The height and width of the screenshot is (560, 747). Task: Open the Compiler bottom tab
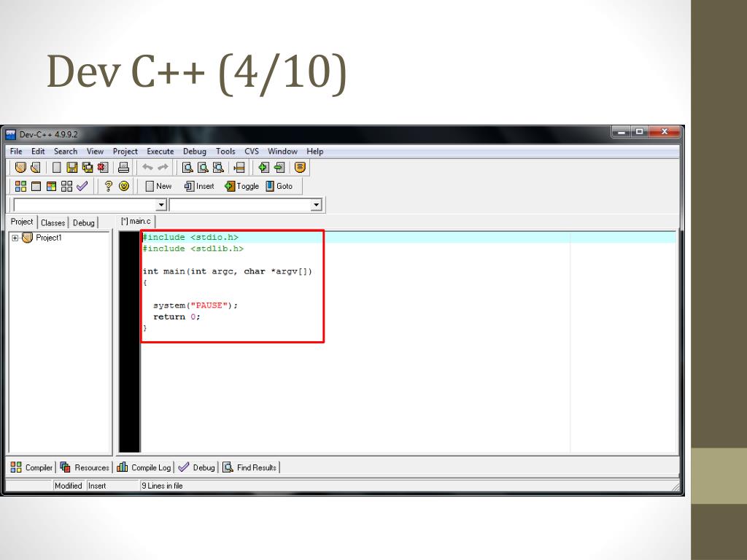pos(31,467)
